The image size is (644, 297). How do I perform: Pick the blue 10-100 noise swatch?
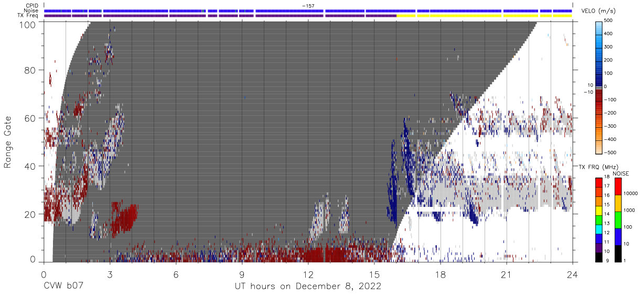click(x=617, y=236)
